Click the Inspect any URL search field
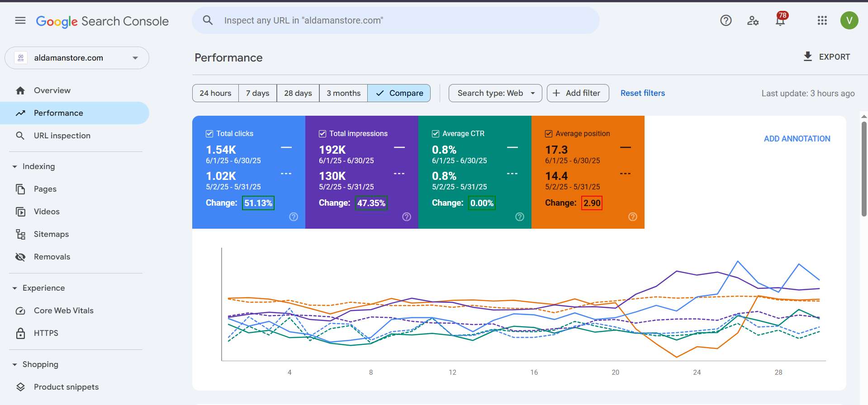This screenshot has width=868, height=405. 396,20
